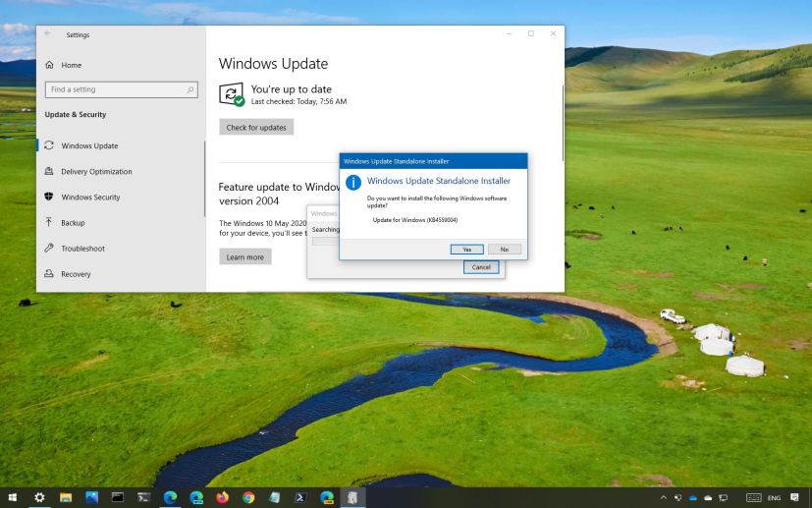Open Microsoft Edge Beta from the taskbar

196,497
